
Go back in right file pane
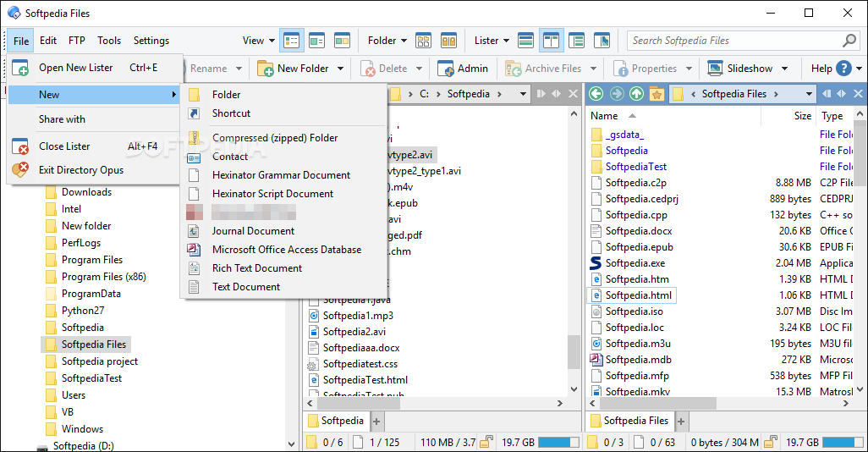pyautogui.click(x=596, y=94)
